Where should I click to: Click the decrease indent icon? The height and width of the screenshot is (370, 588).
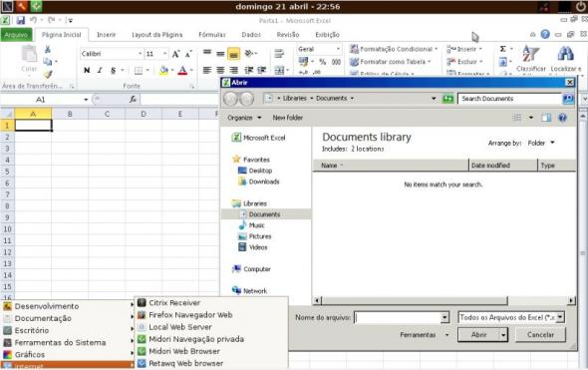(248, 70)
